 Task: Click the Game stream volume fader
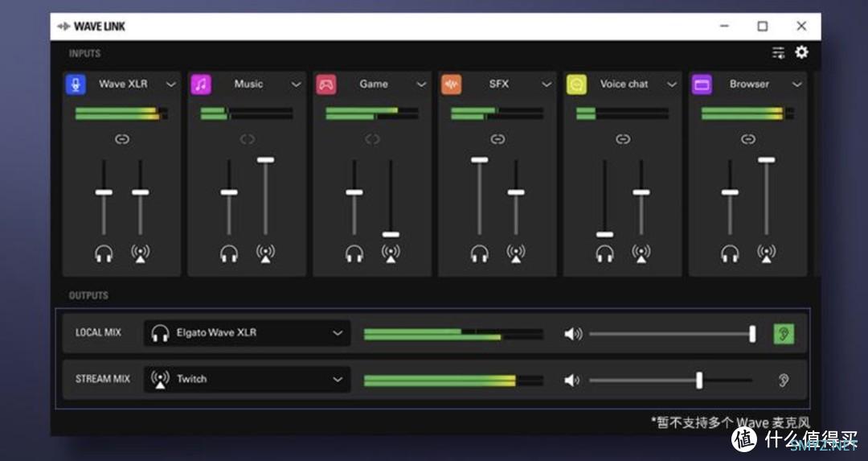coord(391,198)
